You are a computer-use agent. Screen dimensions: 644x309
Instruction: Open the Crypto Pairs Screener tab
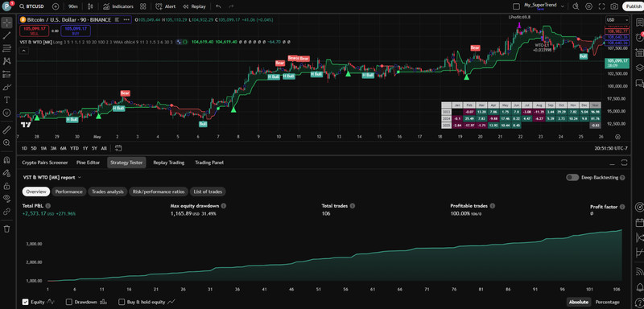(x=45, y=163)
